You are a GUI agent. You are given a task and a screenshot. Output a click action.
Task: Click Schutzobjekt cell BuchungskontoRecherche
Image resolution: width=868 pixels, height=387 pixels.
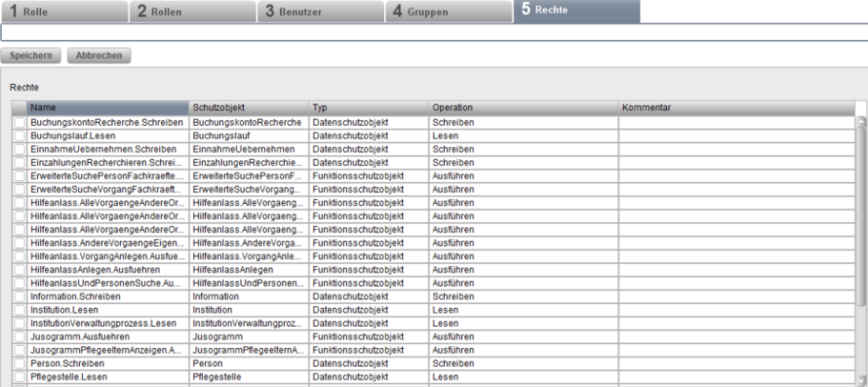249,122
